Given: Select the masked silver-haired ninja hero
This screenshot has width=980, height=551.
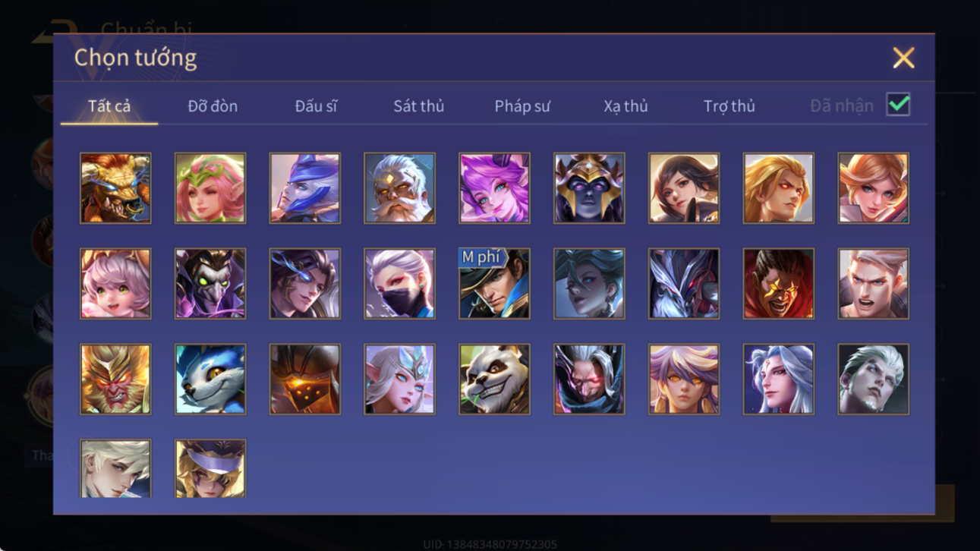Looking at the screenshot, I should (x=399, y=283).
